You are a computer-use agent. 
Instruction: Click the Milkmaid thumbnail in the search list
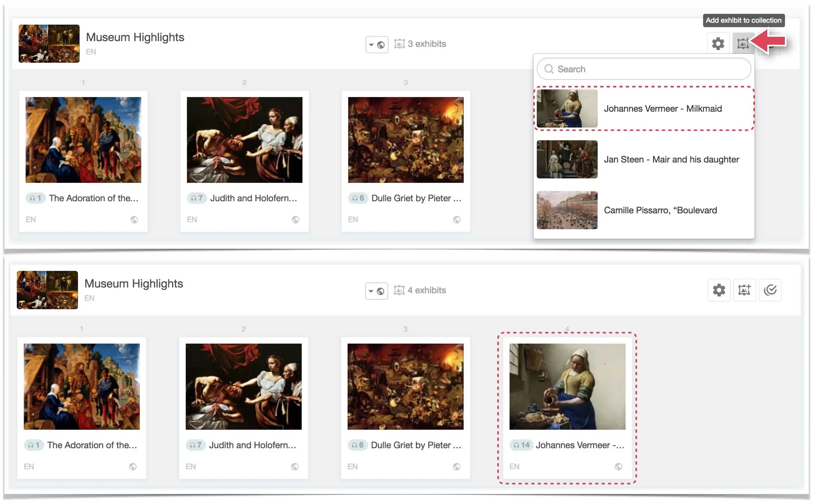(567, 109)
